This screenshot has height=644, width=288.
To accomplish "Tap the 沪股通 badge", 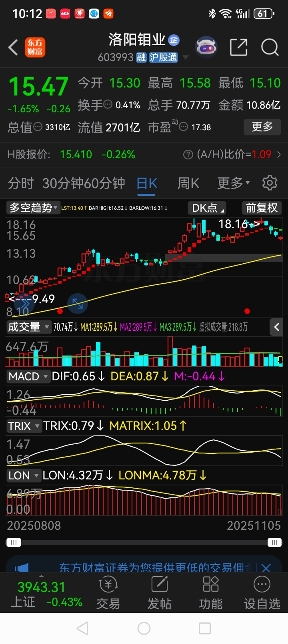I will 163,58.
